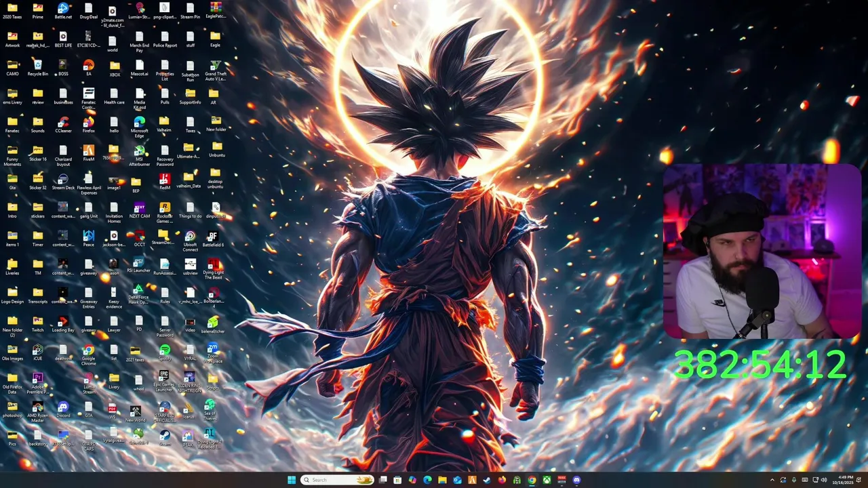Select the Logo Design folder

click(12, 296)
